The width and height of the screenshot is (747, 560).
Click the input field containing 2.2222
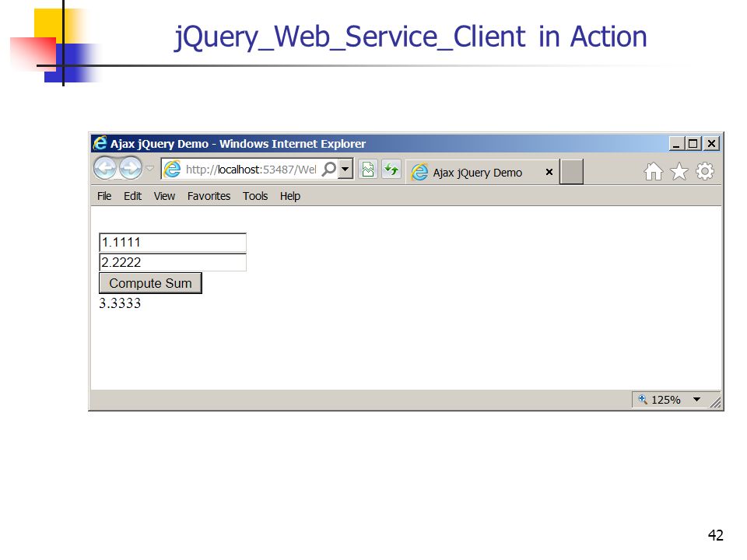173,262
